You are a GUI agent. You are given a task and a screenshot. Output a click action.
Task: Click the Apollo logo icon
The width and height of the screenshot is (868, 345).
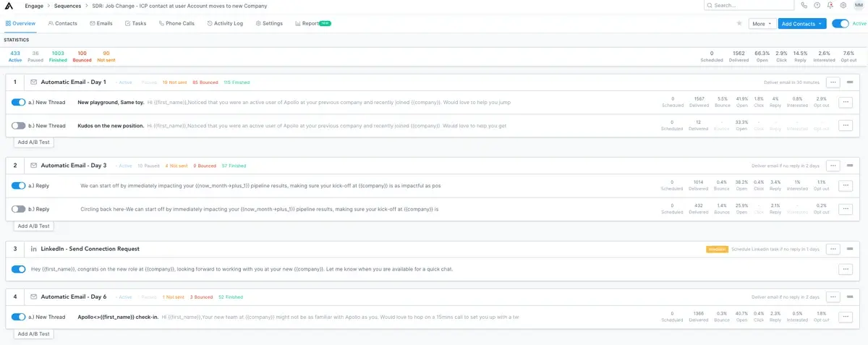point(10,6)
